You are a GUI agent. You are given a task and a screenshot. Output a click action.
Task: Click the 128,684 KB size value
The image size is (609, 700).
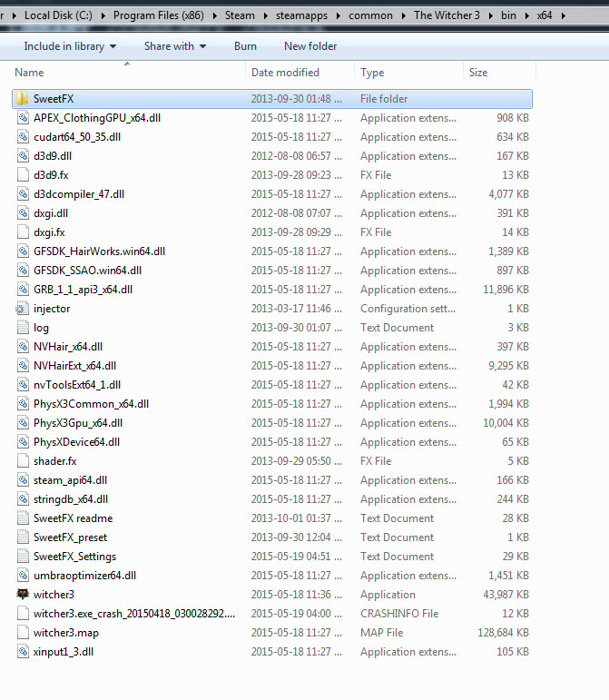[503, 633]
